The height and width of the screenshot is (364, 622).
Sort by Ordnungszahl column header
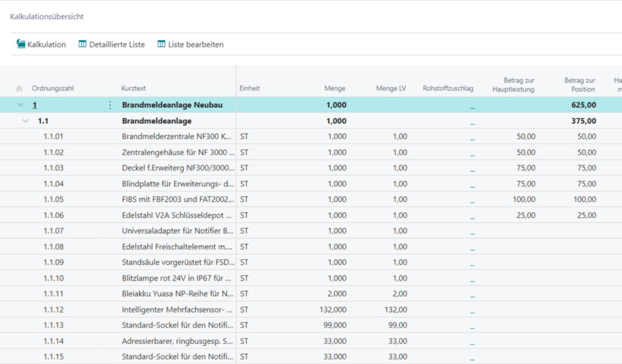tap(52, 89)
